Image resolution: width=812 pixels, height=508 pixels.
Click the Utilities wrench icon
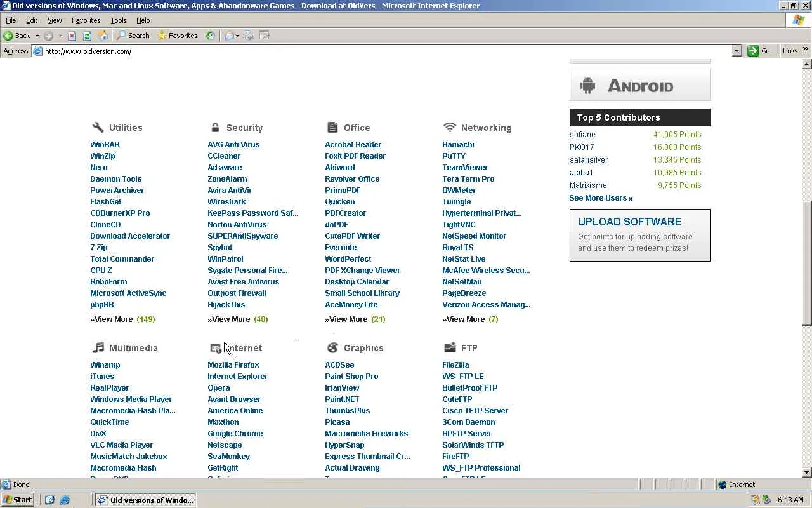coord(98,127)
